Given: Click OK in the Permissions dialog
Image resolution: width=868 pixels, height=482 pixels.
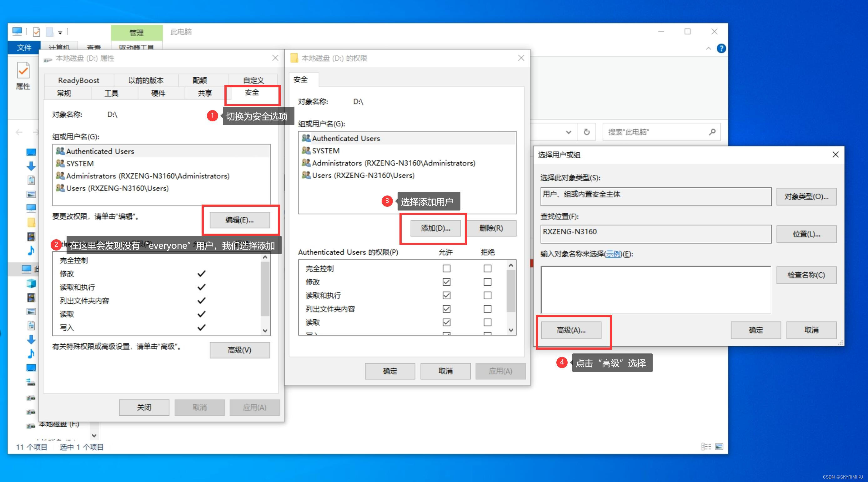Looking at the screenshot, I should [390, 371].
